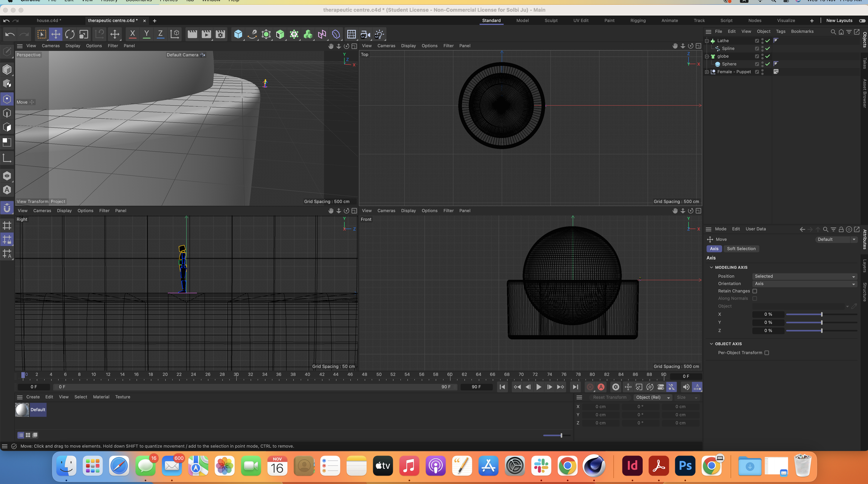Viewport: 868px width, 484px height.
Task: Open the Subdivision Surface generators icon
Action: tap(266, 34)
